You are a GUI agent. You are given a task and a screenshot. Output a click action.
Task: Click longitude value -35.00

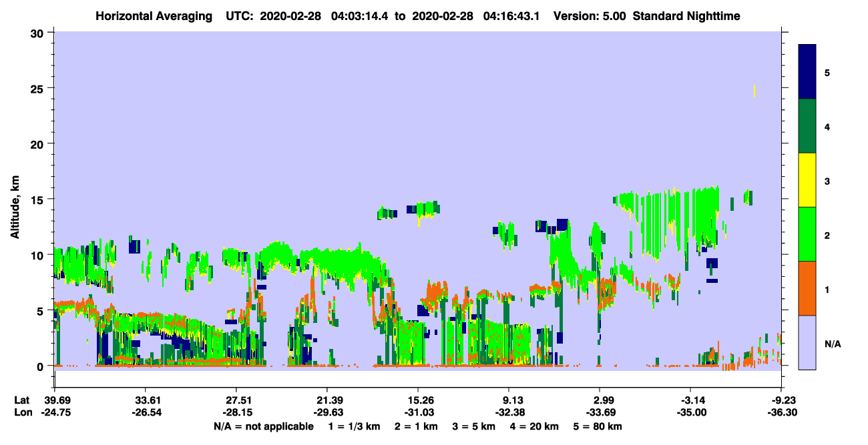point(692,412)
